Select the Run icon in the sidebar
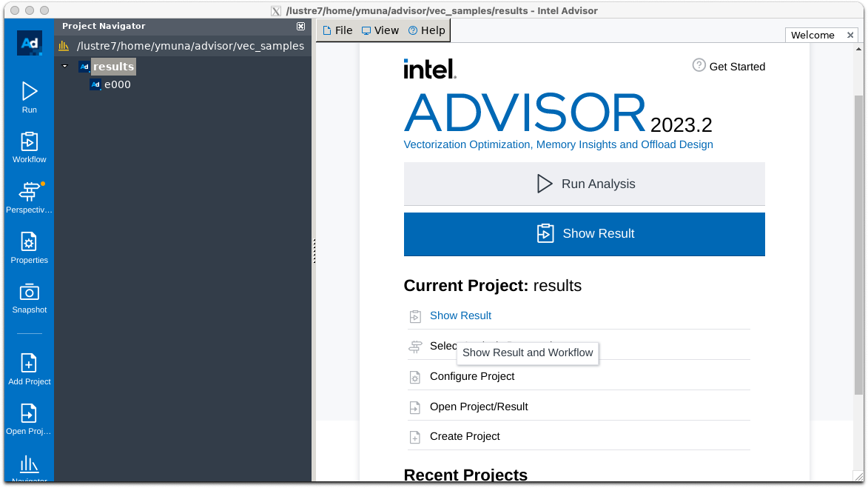This screenshot has height=488, width=868. pyautogui.click(x=29, y=96)
